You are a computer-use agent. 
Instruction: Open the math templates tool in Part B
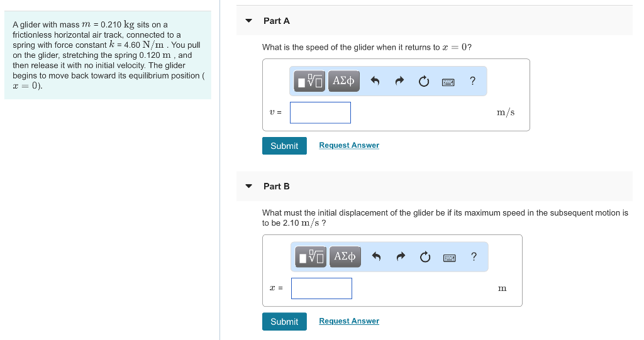pos(312,257)
